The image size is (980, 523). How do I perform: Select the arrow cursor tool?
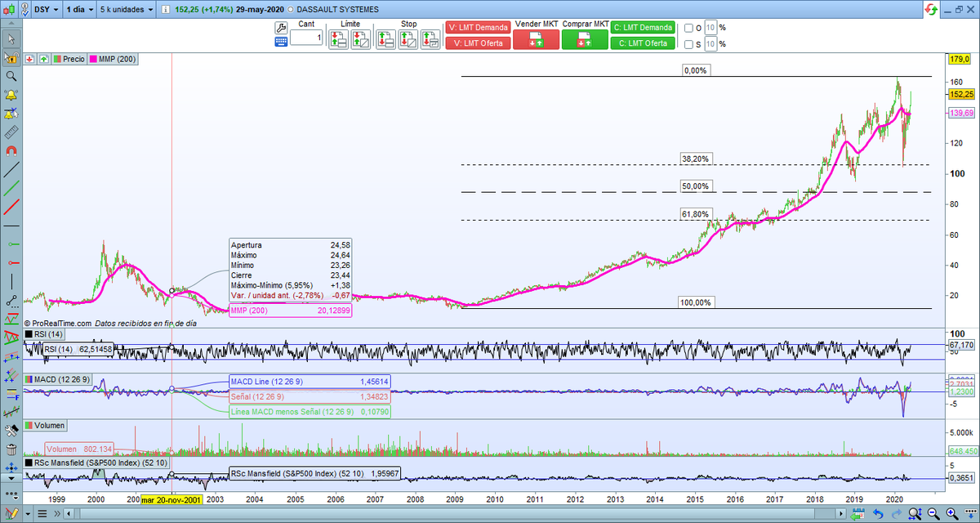(11, 38)
